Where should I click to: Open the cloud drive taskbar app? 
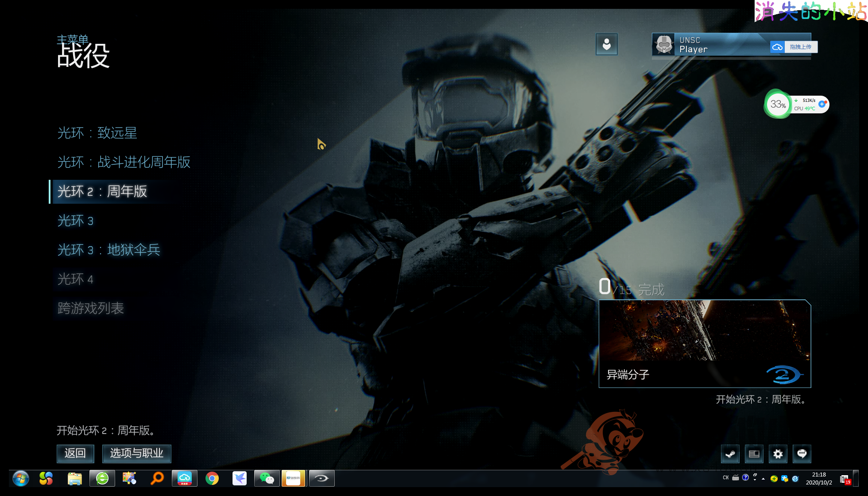click(184, 478)
